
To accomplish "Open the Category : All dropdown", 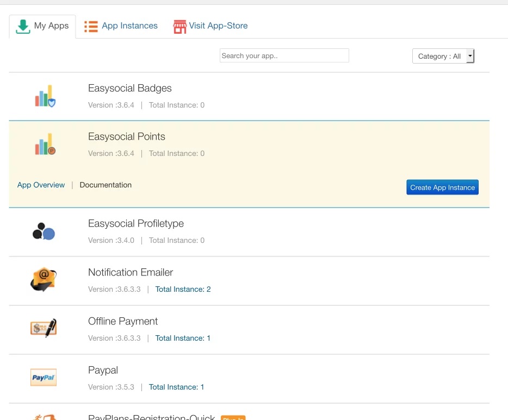I will (439, 55).
